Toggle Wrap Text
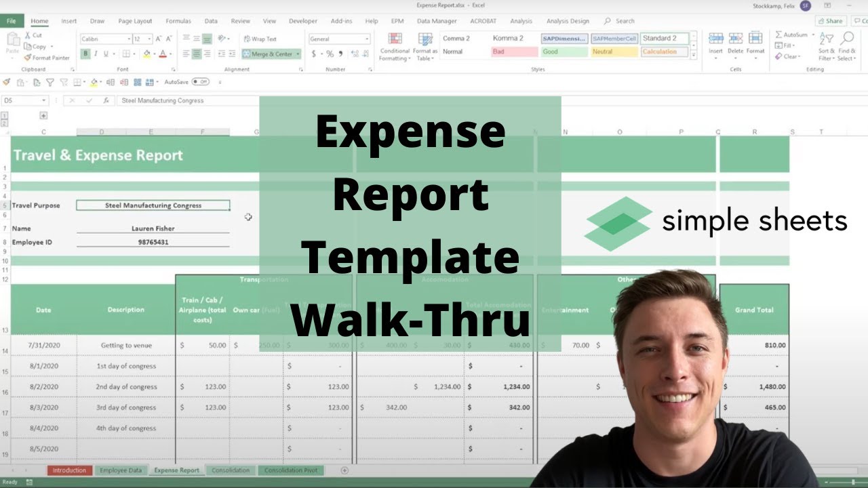The width and height of the screenshot is (868, 488). [260, 39]
